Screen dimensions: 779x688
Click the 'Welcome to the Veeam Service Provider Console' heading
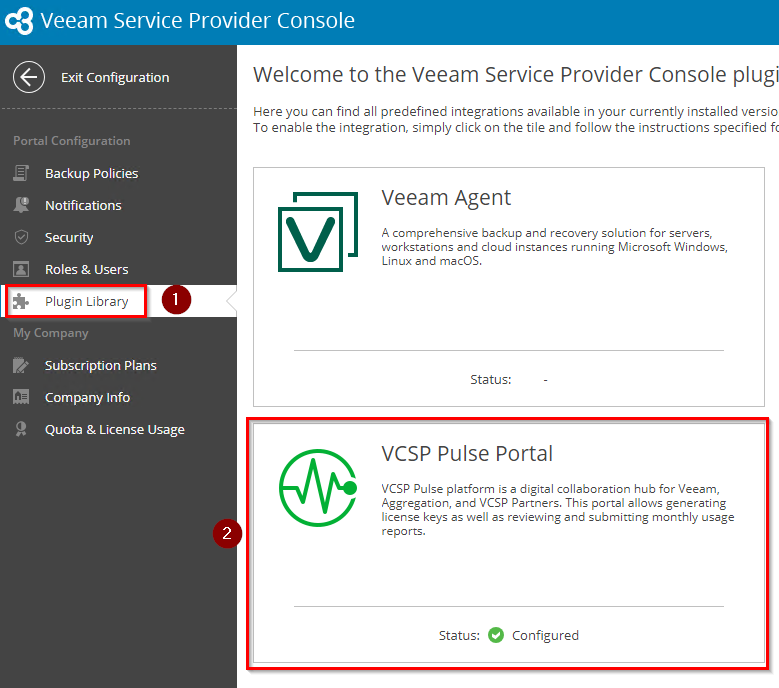pos(516,75)
